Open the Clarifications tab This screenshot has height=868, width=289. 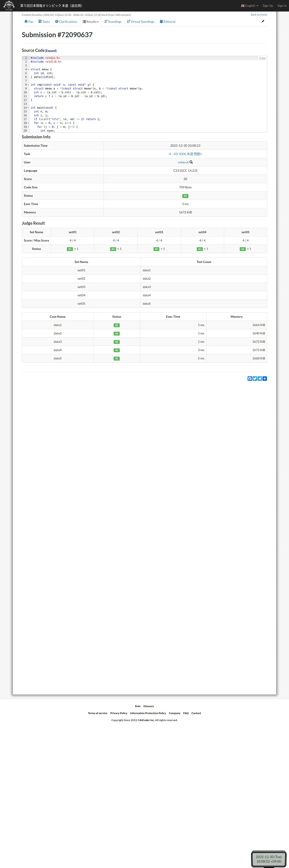pyautogui.click(x=66, y=22)
